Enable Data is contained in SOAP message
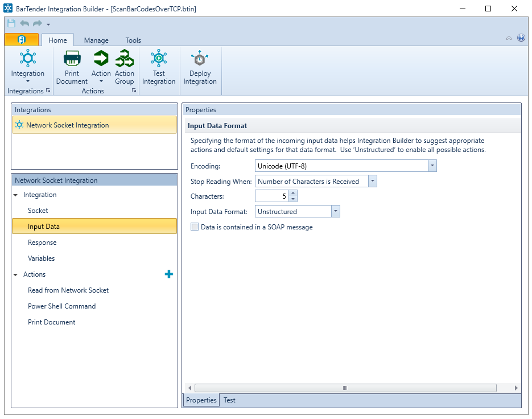The width and height of the screenshot is (532, 419). click(x=195, y=227)
